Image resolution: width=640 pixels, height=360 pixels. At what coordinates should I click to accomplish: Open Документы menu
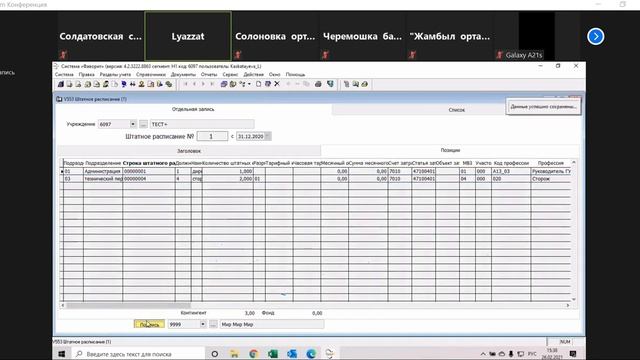point(183,75)
